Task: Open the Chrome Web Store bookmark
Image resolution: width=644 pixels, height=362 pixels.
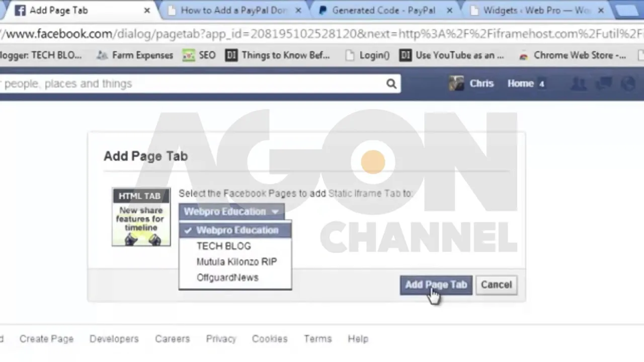Action: 573,55
